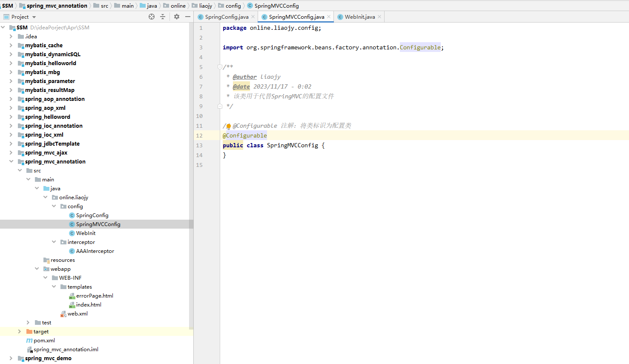The width and height of the screenshot is (629, 364).
Task: Click the collapse all icon in Project panel
Action: click(x=163, y=17)
